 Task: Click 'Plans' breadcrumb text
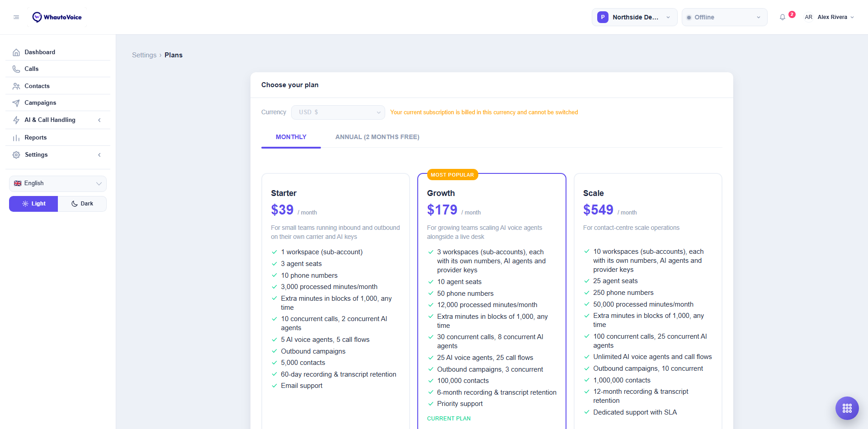click(174, 55)
